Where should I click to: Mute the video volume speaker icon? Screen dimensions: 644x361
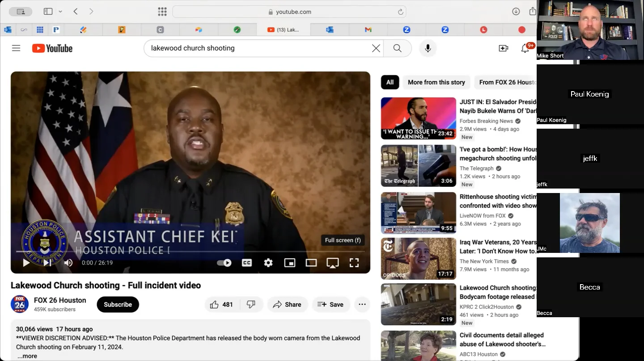(68, 263)
